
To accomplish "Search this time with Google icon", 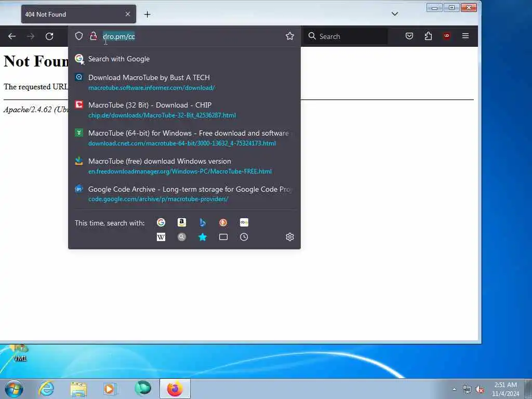I will click(161, 222).
